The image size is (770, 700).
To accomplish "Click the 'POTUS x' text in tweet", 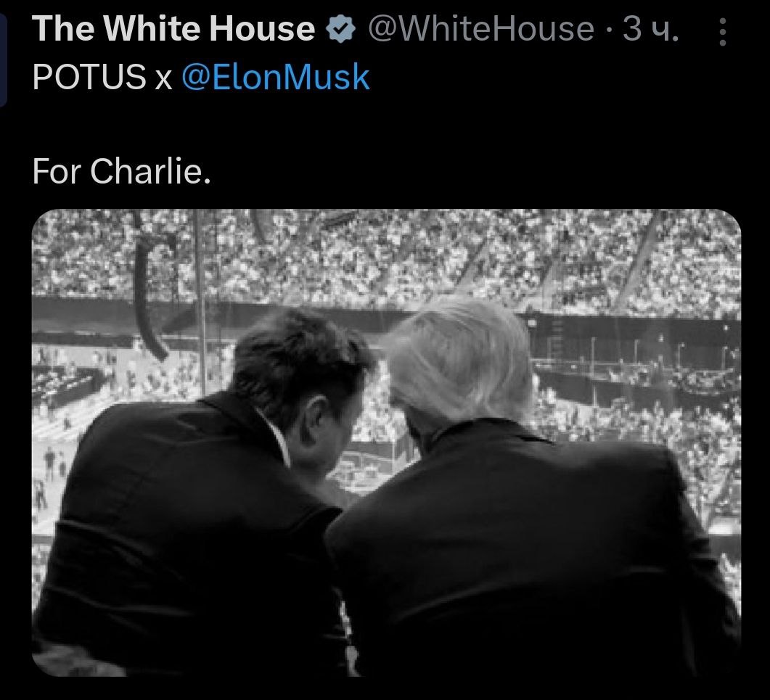I will (102, 77).
